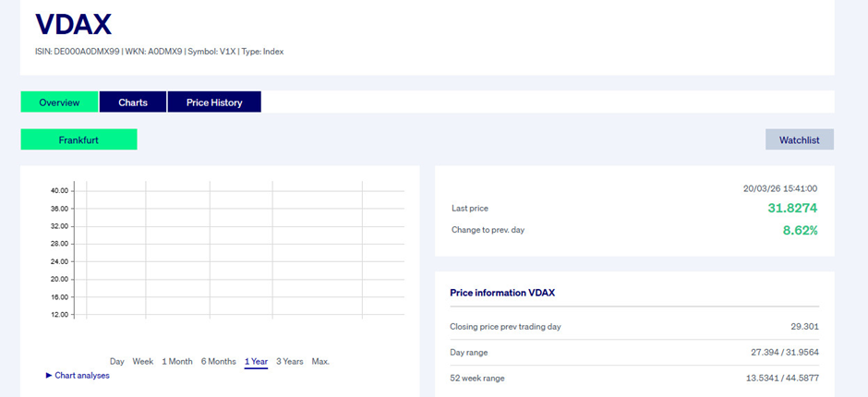Select the Frankfurt exchange button
The image size is (868, 397).
click(x=78, y=140)
